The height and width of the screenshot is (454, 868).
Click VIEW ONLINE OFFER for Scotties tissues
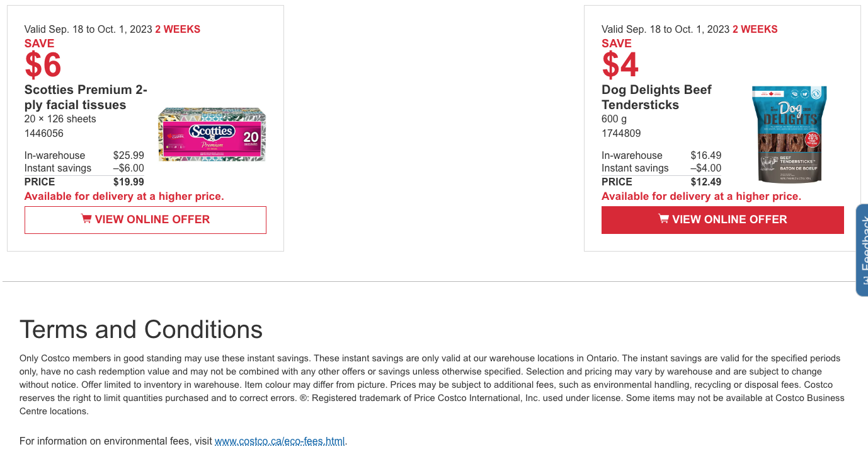click(x=145, y=219)
